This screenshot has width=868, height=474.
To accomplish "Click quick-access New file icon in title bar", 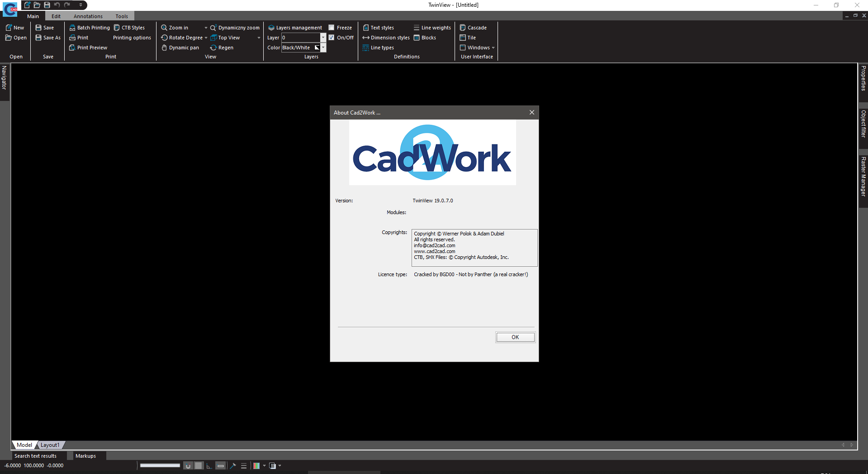I will point(28,5).
